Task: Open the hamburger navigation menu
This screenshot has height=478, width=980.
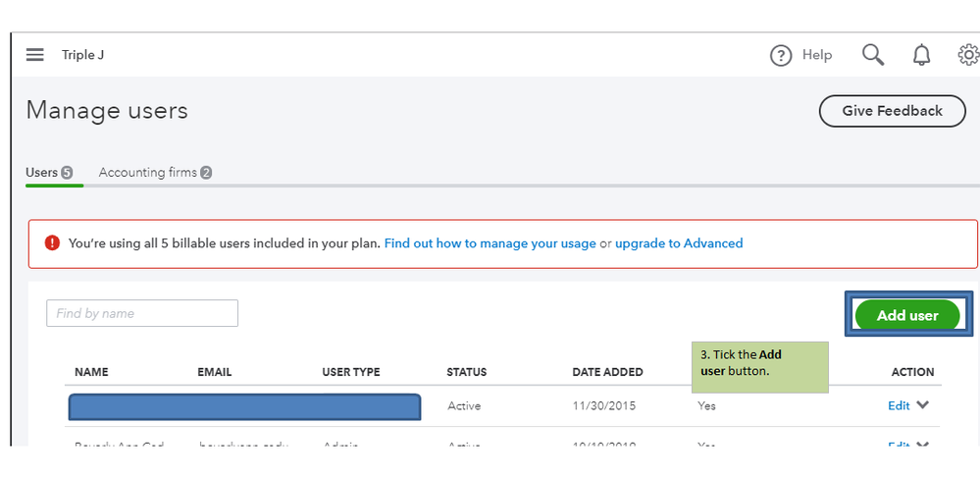Action: (x=35, y=55)
